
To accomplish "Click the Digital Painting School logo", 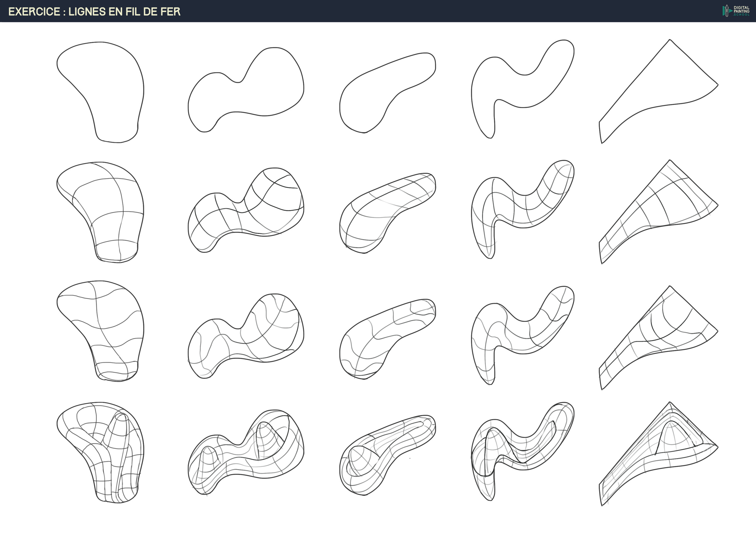I will pos(735,11).
